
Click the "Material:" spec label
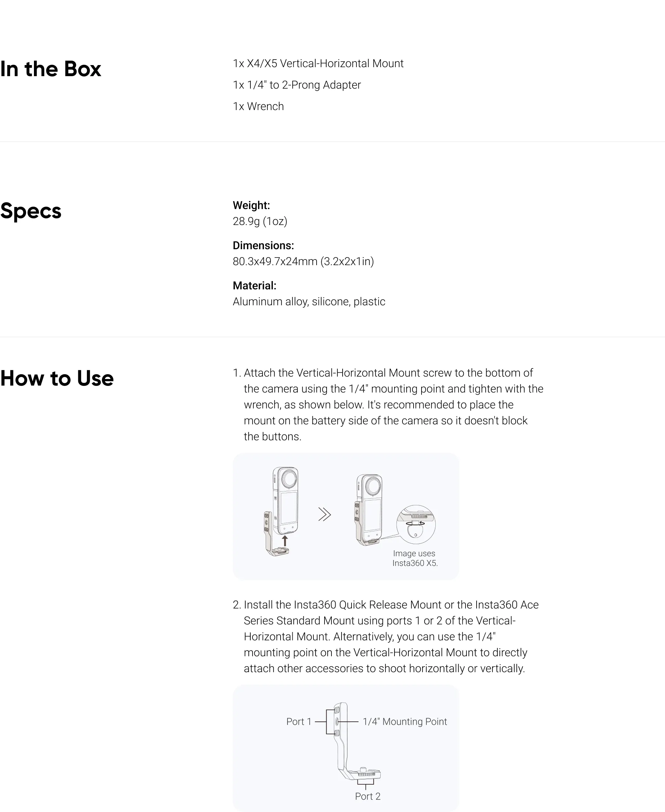[x=254, y=286]
